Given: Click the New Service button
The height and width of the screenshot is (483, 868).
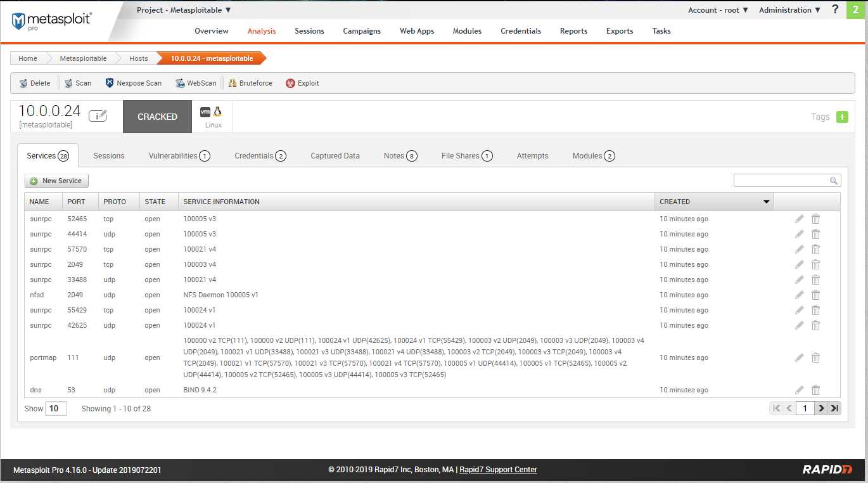Looking at the screenshot, I should [x=56, y=181].
